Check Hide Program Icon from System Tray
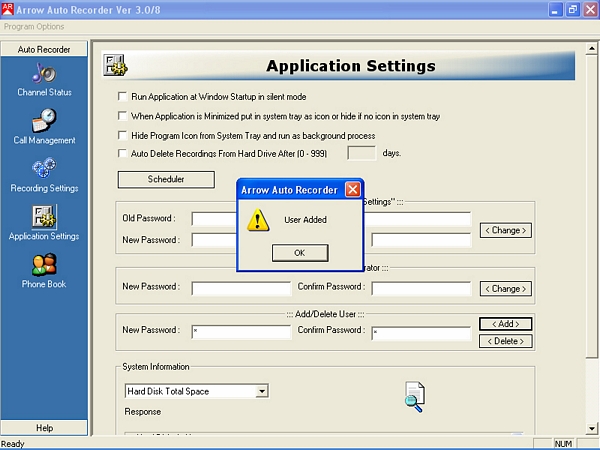This screenshot has height=450, width=600. [x=122, y=135]
